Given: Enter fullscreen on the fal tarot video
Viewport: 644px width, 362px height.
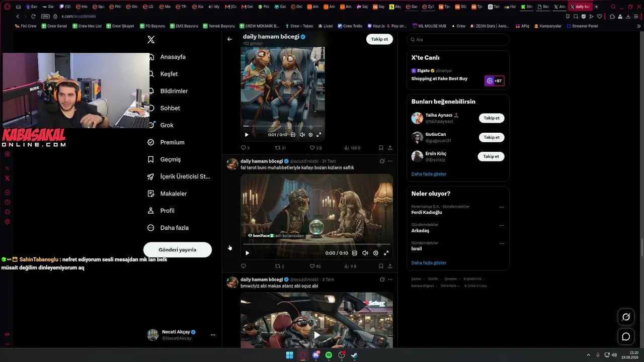Looking at the screenshot, I should point(386,253).
